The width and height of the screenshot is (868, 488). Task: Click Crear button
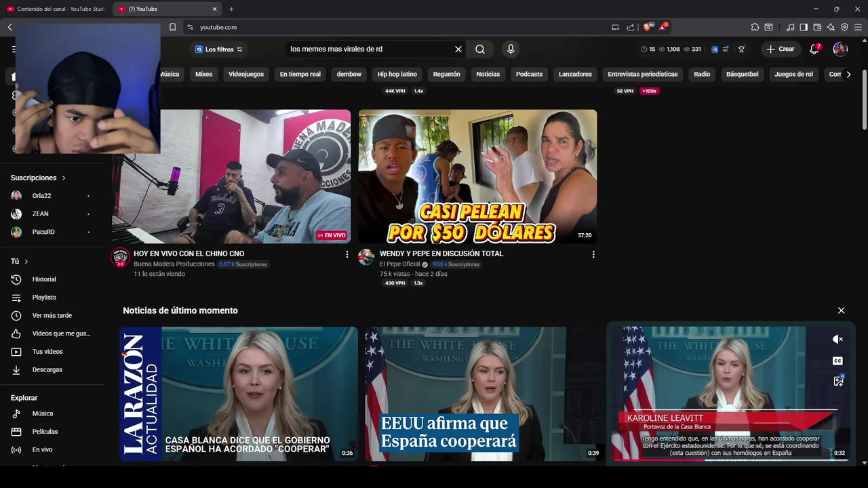tap(781, 49)
